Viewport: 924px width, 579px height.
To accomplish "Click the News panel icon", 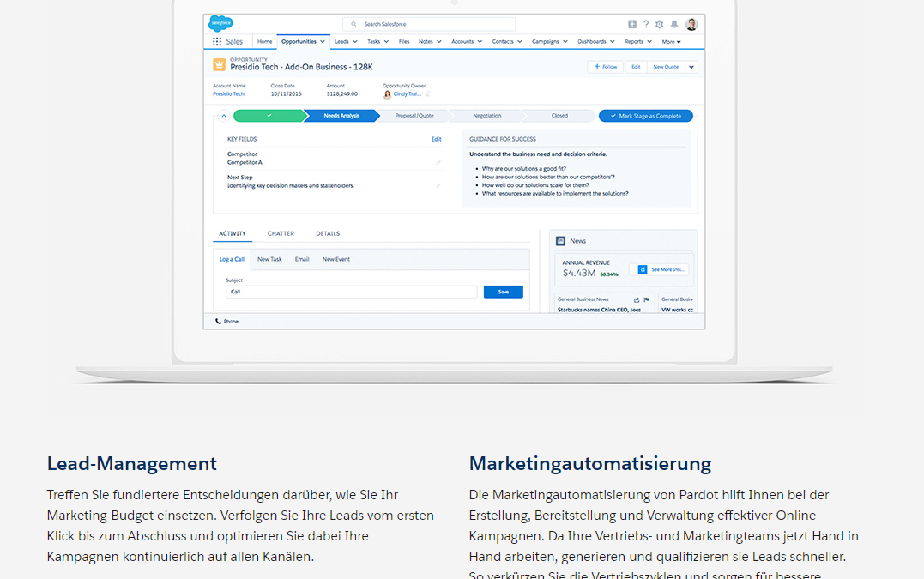I will pos(560,241).
